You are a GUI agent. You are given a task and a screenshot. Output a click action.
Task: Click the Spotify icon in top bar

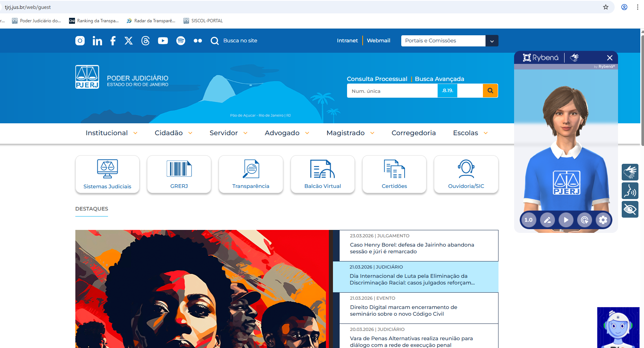click(x=181, y=41)
